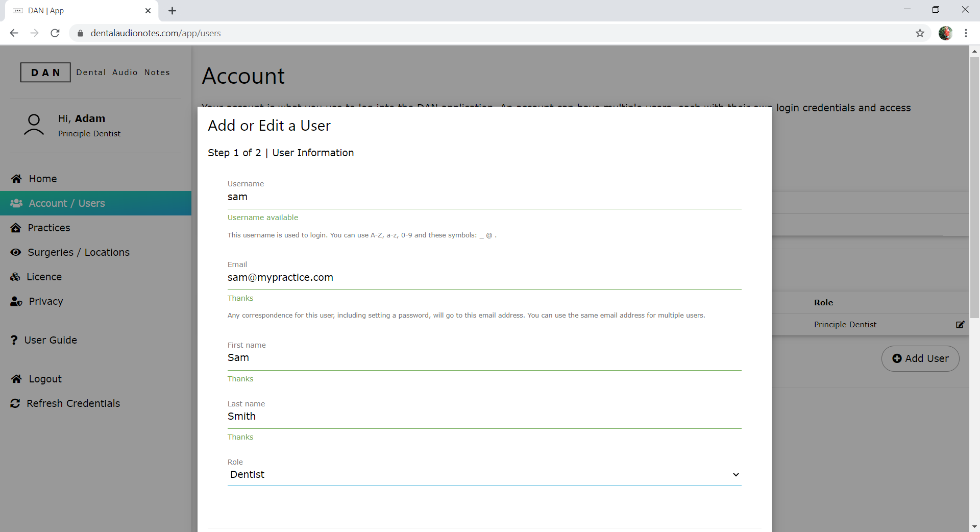
Task: Click the Privacy user-lock icon
Action: (x=16, y=301)
